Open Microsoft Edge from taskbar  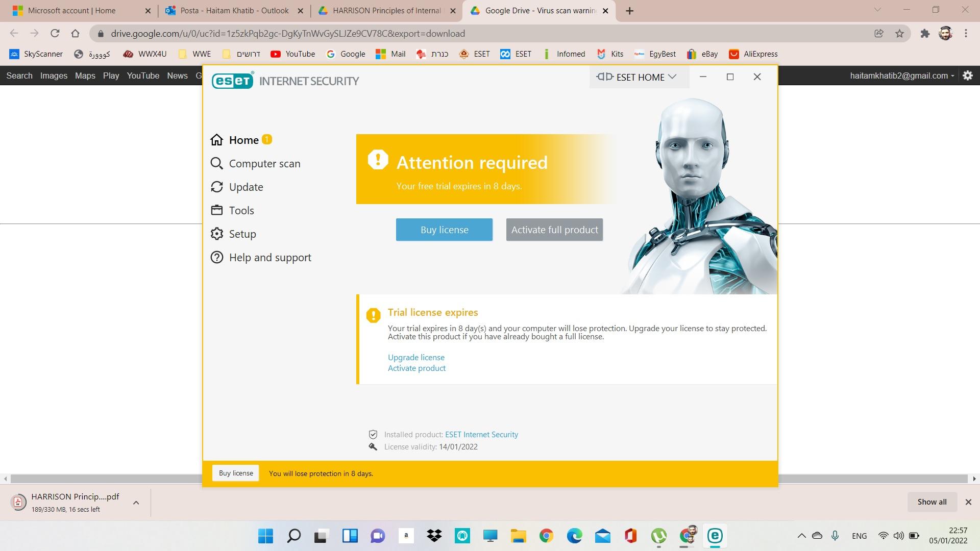[x=574, y=536]
